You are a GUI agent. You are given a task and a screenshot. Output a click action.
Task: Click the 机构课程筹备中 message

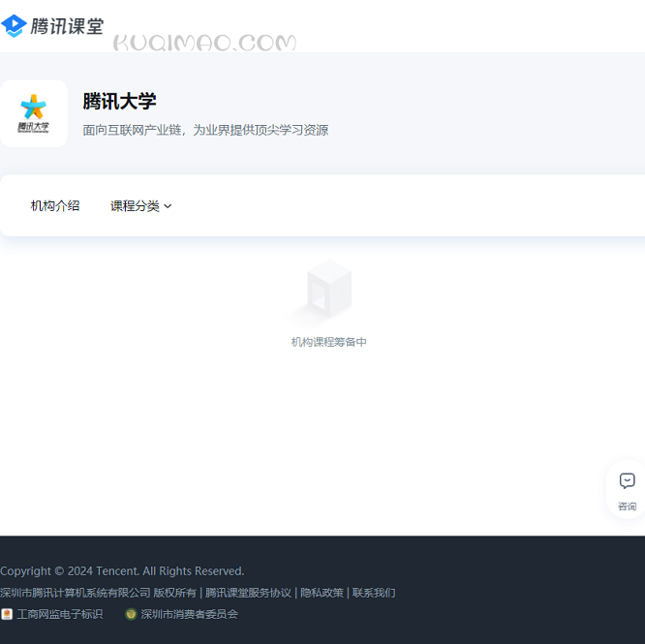(x=328, y=342)
